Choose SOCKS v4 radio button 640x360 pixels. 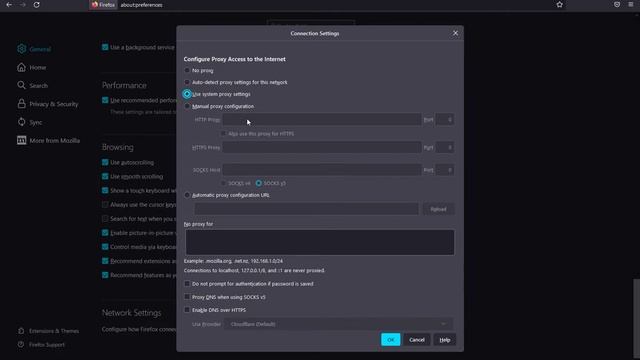(223, 183)
